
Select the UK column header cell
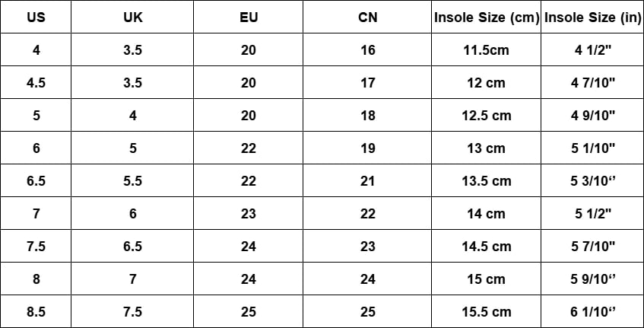pyautogui.click(x=132, y=18)
